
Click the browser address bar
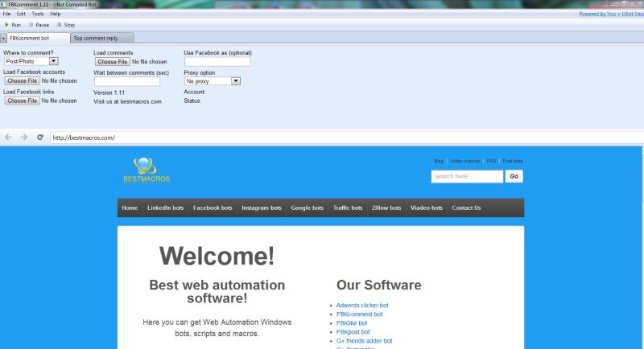(345, 138)
